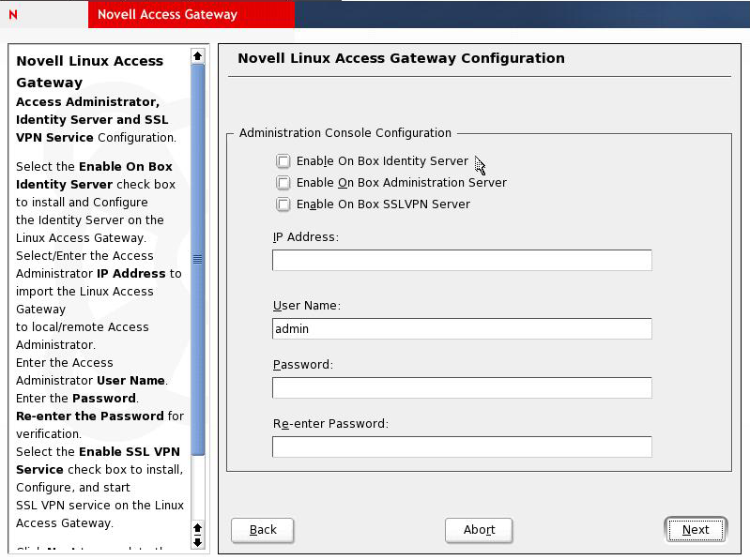Click the Novell Linux Access Gateway help heading

pos(89,71)
